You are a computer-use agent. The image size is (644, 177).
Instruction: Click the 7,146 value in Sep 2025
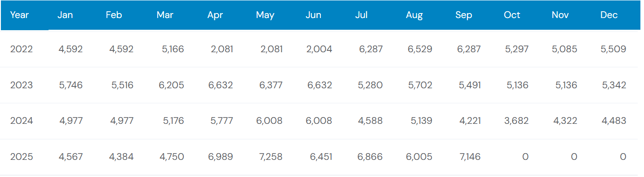pyautogui.click(x=469, y=157)
